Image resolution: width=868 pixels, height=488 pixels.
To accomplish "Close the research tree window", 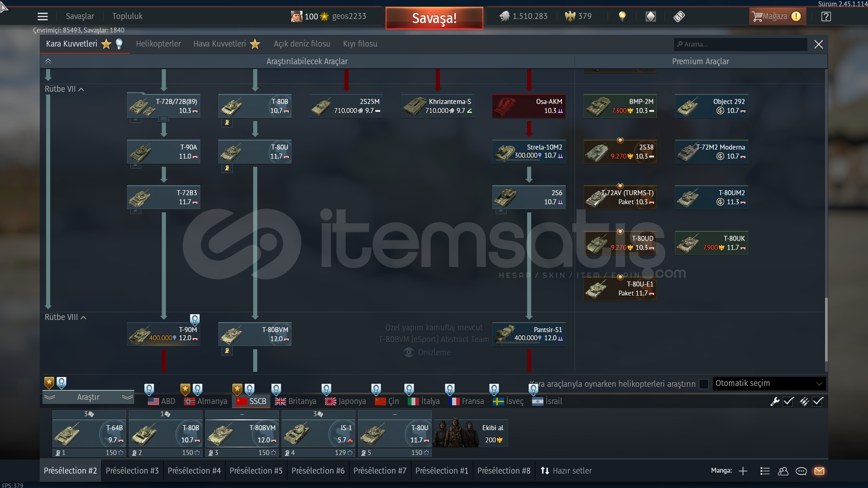I will (x=819, y=44).
